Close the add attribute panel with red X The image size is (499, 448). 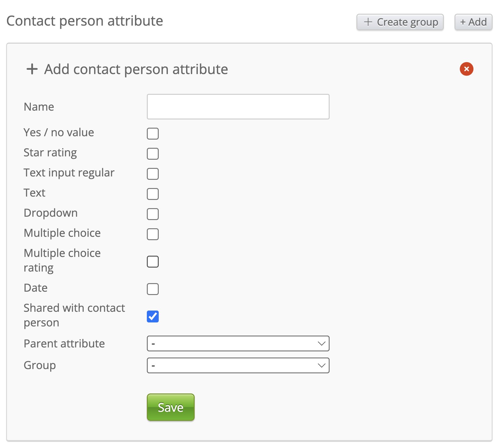coord(466,69)
